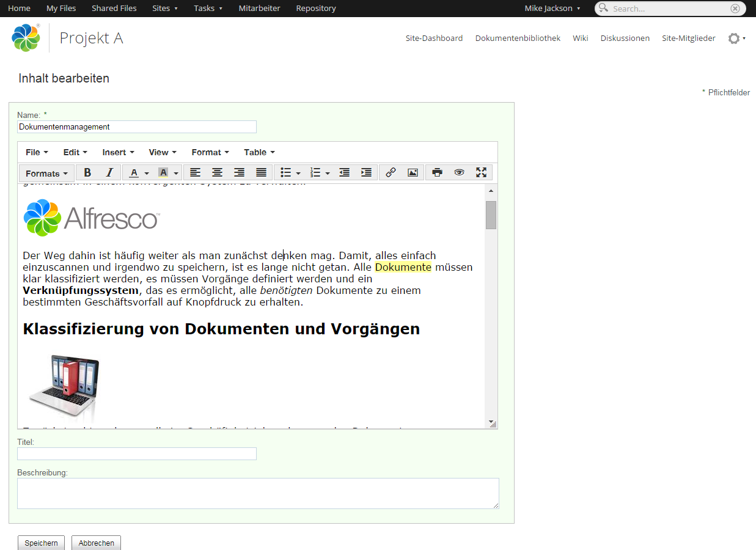756x550 pixels.
Task: Align text right
Action: point(239,173)
